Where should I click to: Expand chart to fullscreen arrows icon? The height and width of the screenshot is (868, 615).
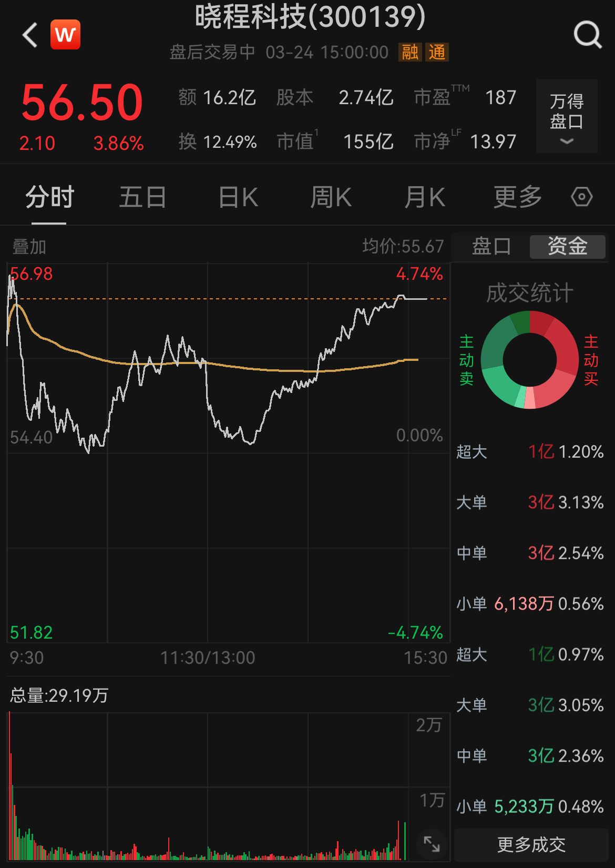pos(432,844)
